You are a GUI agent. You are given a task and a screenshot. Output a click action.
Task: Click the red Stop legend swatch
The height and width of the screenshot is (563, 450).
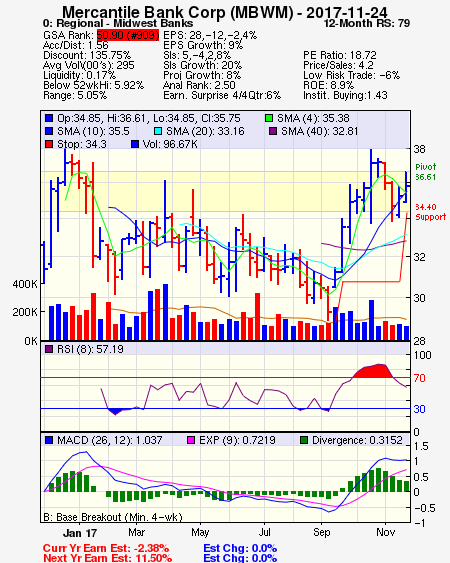click(49, 144)
